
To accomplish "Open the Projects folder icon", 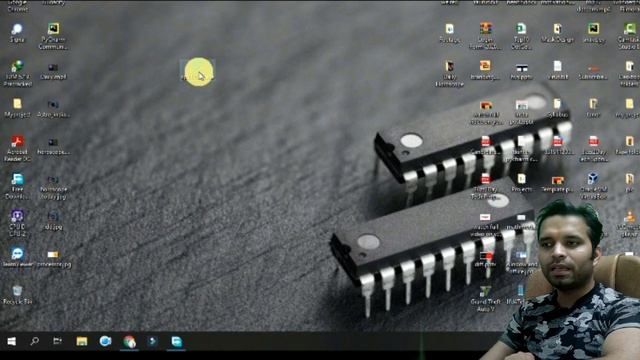I will point(521,183).
